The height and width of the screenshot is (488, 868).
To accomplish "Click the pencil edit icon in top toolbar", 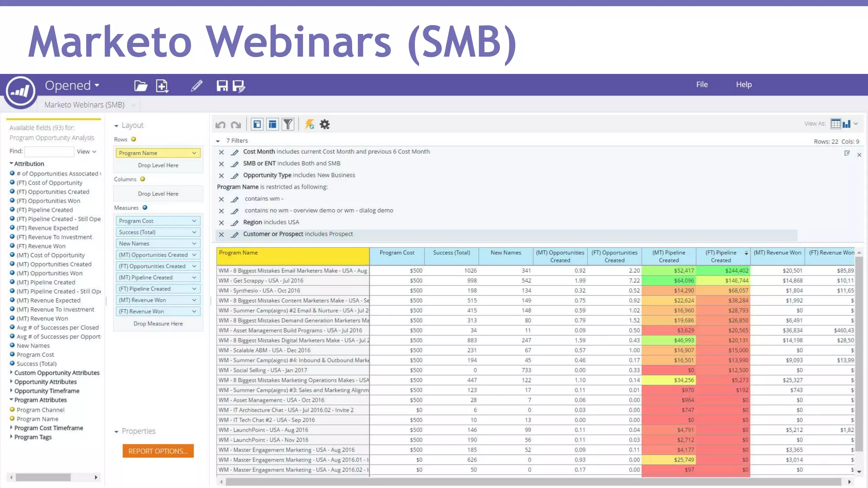I will point(196,86).
